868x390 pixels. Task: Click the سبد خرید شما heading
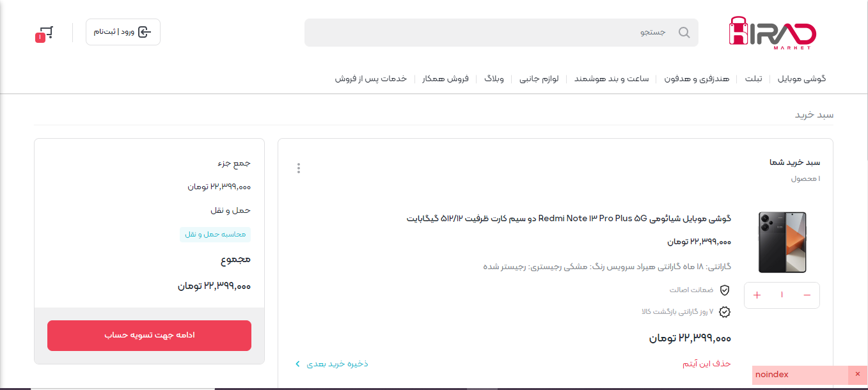point(794,162)
